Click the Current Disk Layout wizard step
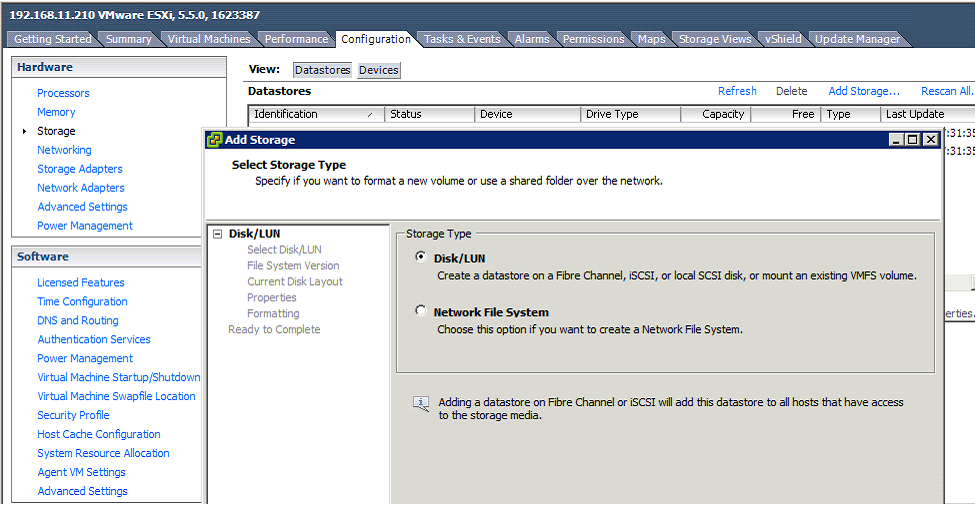The image size is (975, 505). point(295,282)
